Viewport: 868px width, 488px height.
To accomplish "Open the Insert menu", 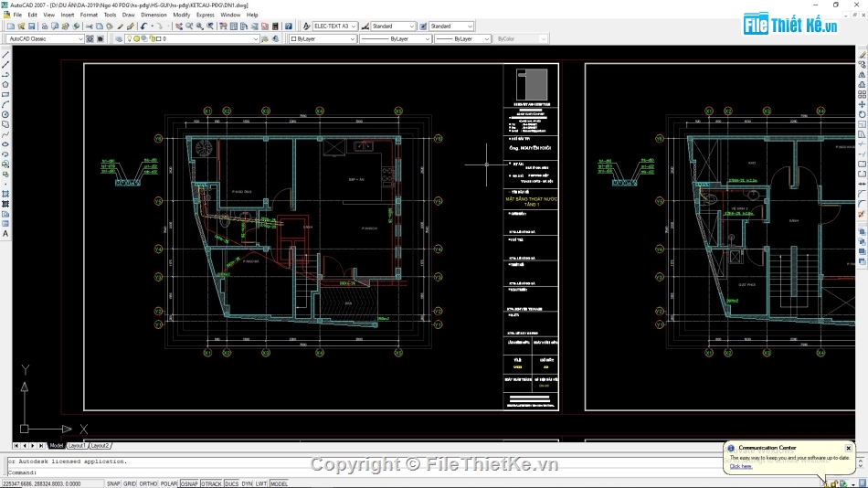I will (67, 15).
